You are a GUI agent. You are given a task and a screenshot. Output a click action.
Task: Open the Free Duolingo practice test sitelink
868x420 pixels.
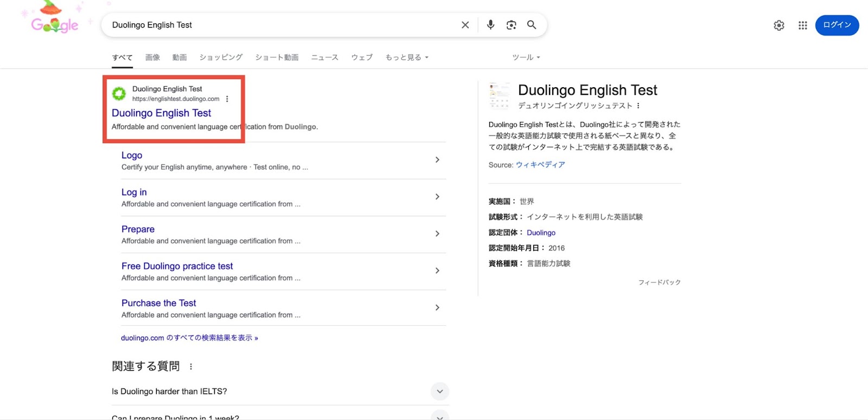point(177,266)
